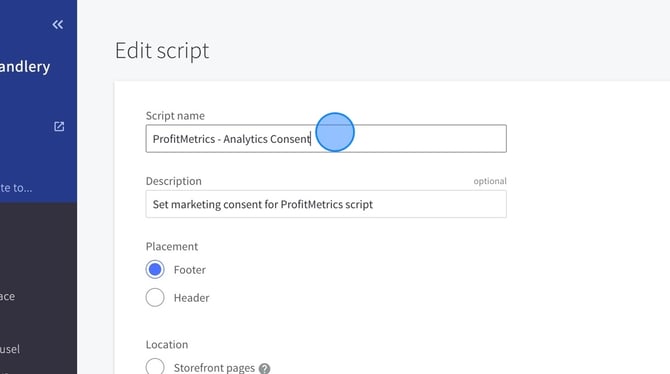Viewport: 670px width, 374px height.
Task: Click the 'Location' section label
Action: 167,345
